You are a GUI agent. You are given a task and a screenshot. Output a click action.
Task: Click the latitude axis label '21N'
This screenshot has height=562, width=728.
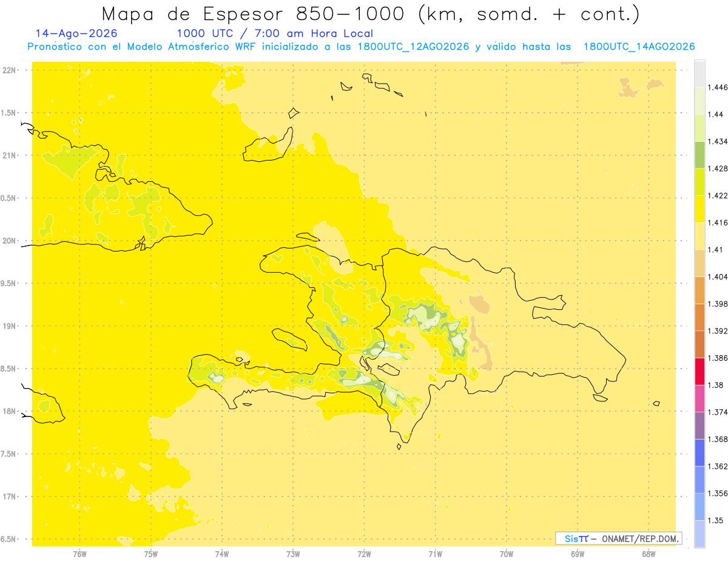point(10,156)
